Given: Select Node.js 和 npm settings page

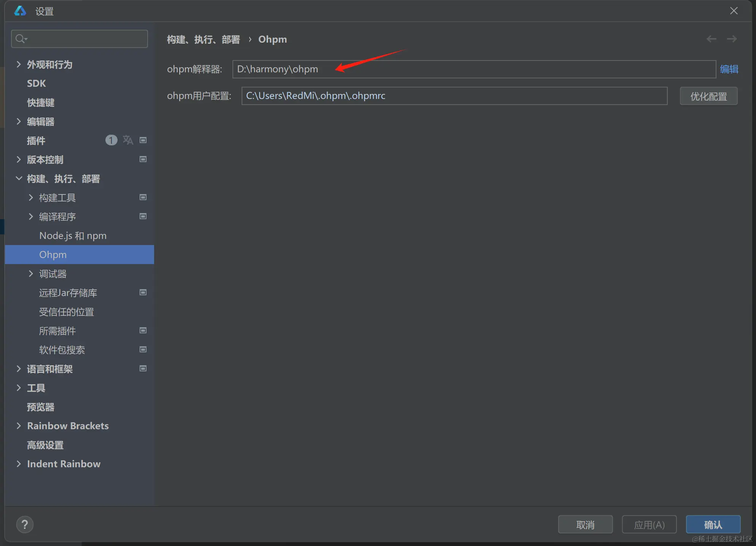Looking at the screenshot, I should click(73, 236).
